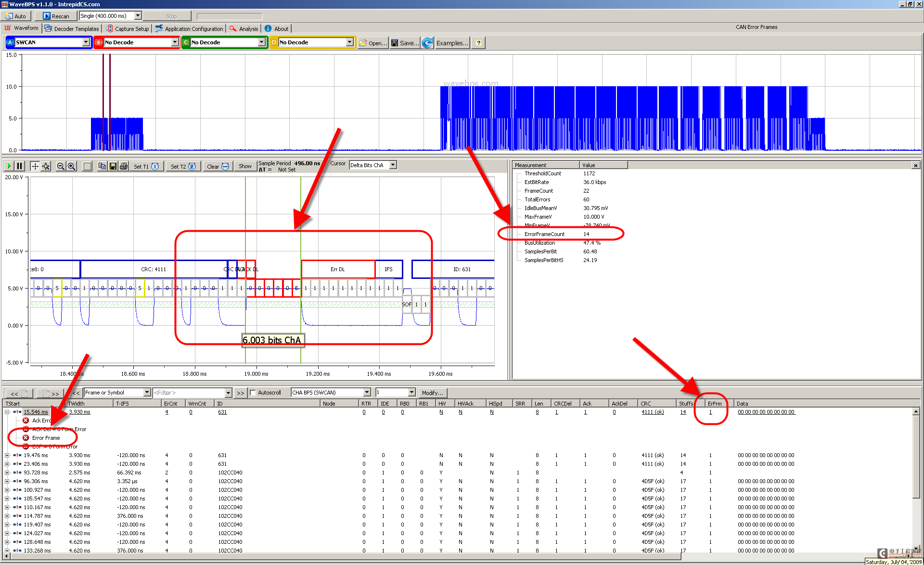The width and height of the screenshot is (924, 565).
Task: Click the Save... button in channel toolbar
Action: tap(405, 43)
